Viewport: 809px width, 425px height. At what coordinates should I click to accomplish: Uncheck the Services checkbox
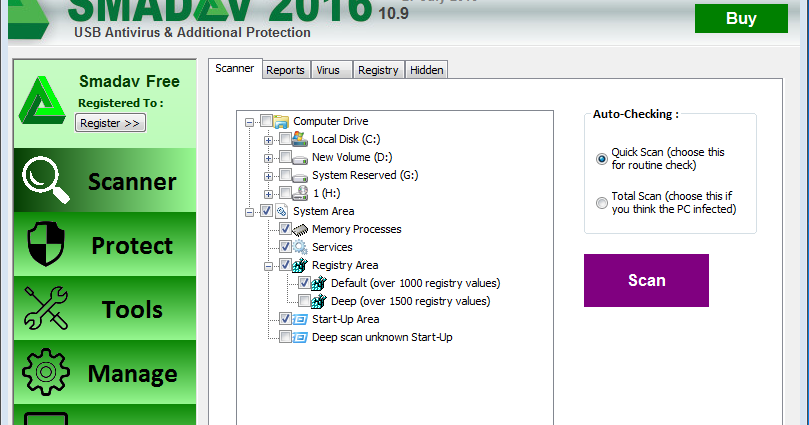[x=285, y=247]
